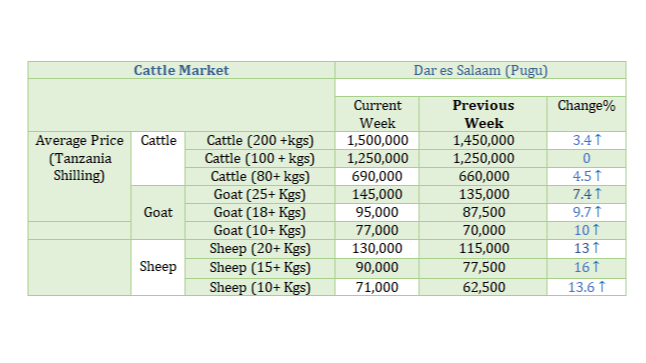Click the 1,500,000 current week value
The image size is (646, 363).
pos(377,141)
